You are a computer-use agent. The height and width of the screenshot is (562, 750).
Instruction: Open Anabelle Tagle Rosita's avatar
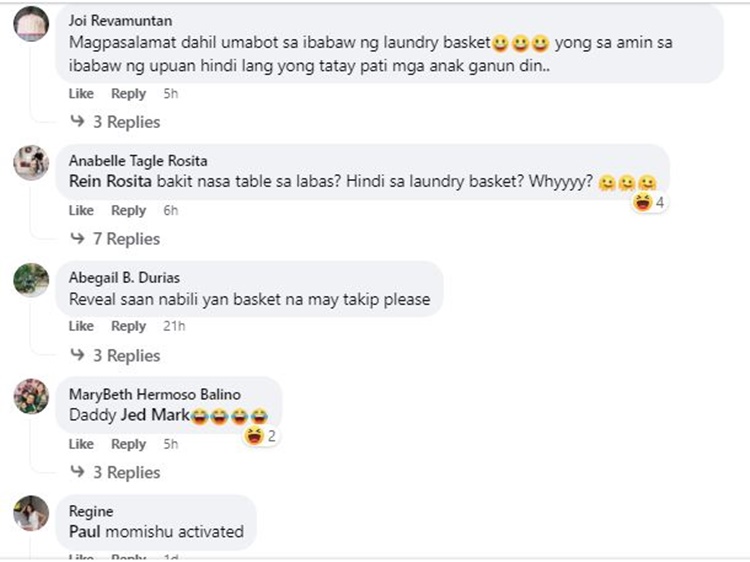(31, 163)
